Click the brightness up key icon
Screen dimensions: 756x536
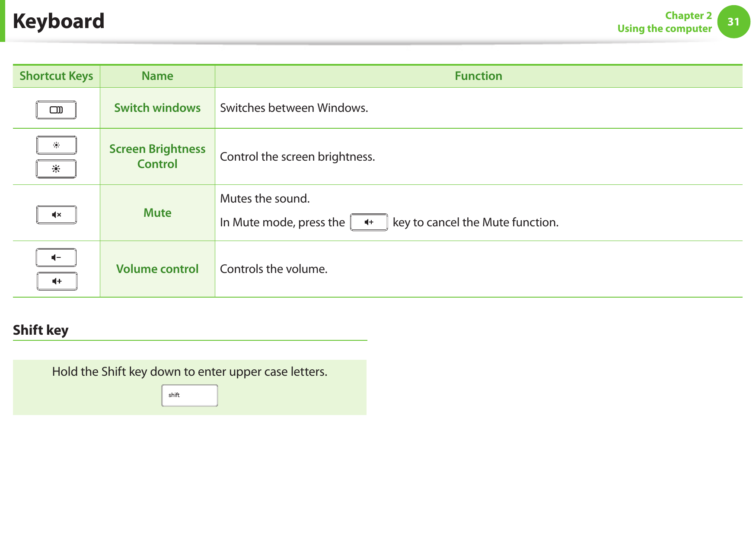(56, 169)
